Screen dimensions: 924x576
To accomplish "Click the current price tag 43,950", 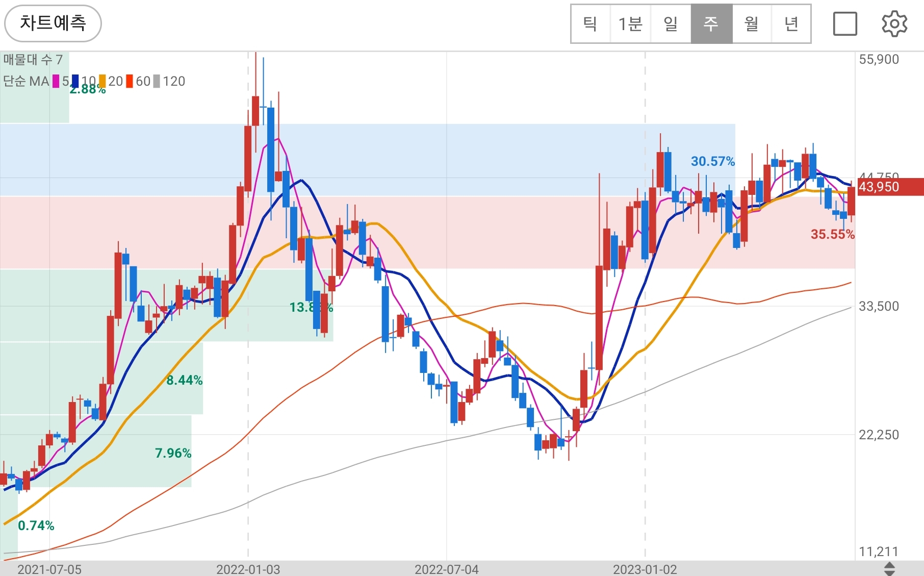I will click(890, 187).
